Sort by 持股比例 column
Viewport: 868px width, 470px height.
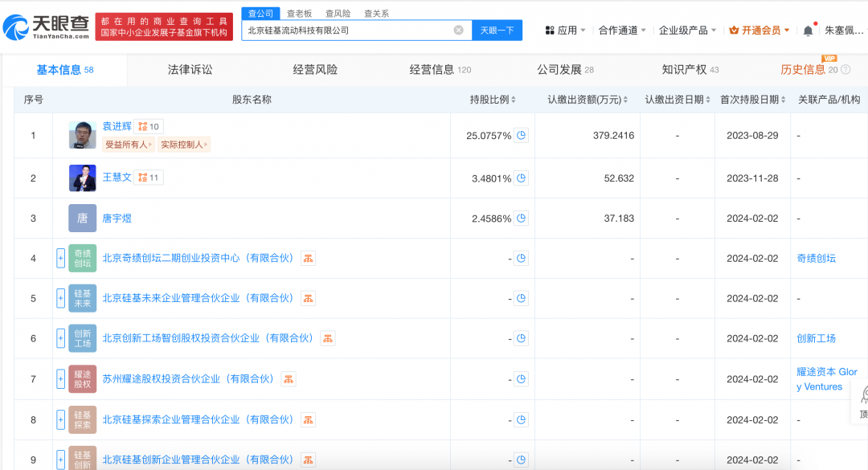(493, 100)
